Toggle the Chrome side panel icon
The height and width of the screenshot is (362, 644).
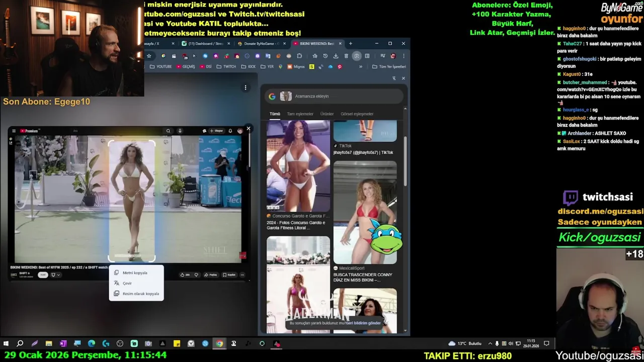[367, 56]
